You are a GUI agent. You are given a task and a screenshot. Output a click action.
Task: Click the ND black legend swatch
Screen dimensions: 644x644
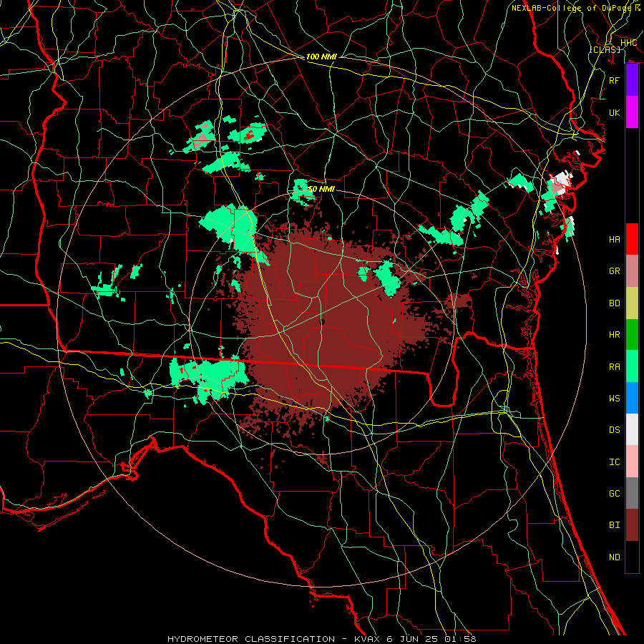click(632, 557)
